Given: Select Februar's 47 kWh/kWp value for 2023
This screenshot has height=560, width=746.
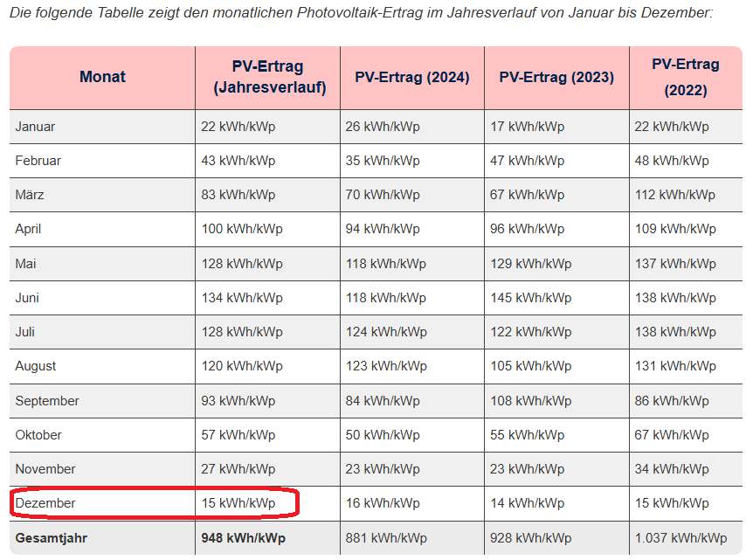Looking at the screenshot, I should point(527,161).
